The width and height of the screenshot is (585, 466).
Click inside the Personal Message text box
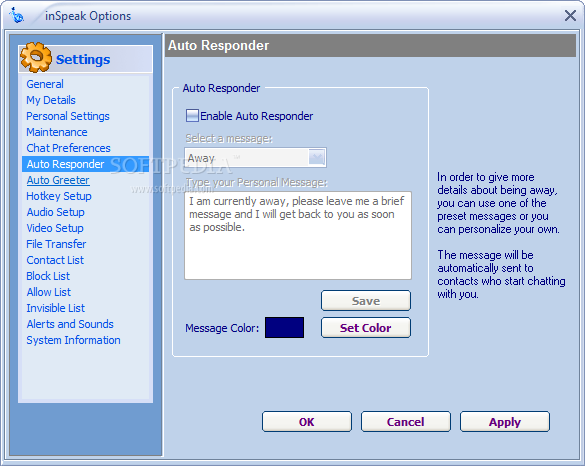click(x=298, y=235)
